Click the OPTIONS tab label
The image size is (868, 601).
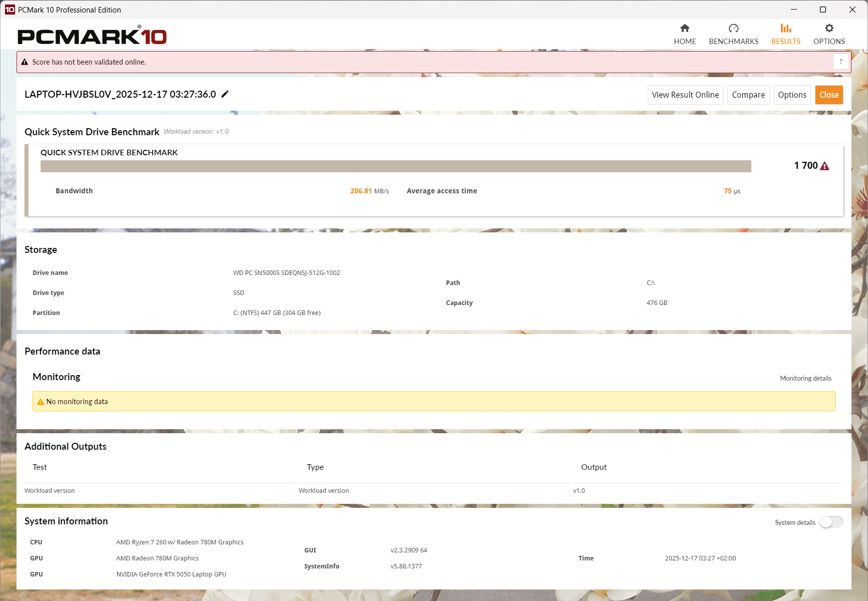(x=829, y=42)
